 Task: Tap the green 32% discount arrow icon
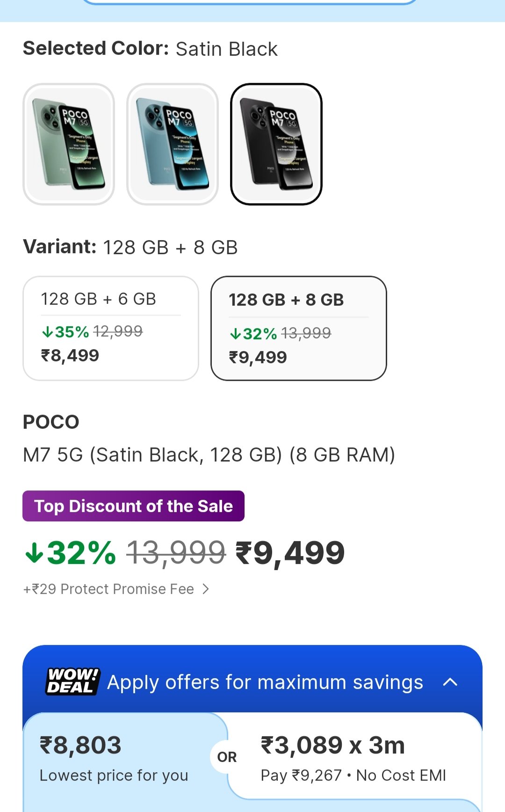34,553
